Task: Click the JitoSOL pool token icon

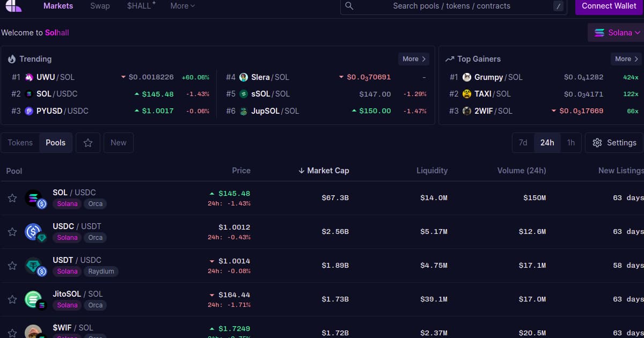Action: 33,299
